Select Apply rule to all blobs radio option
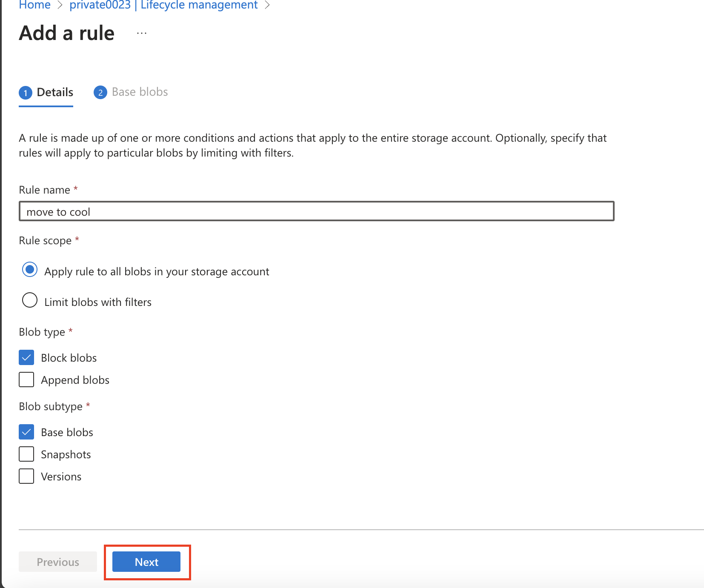704x588 pixels. point(30,270)
